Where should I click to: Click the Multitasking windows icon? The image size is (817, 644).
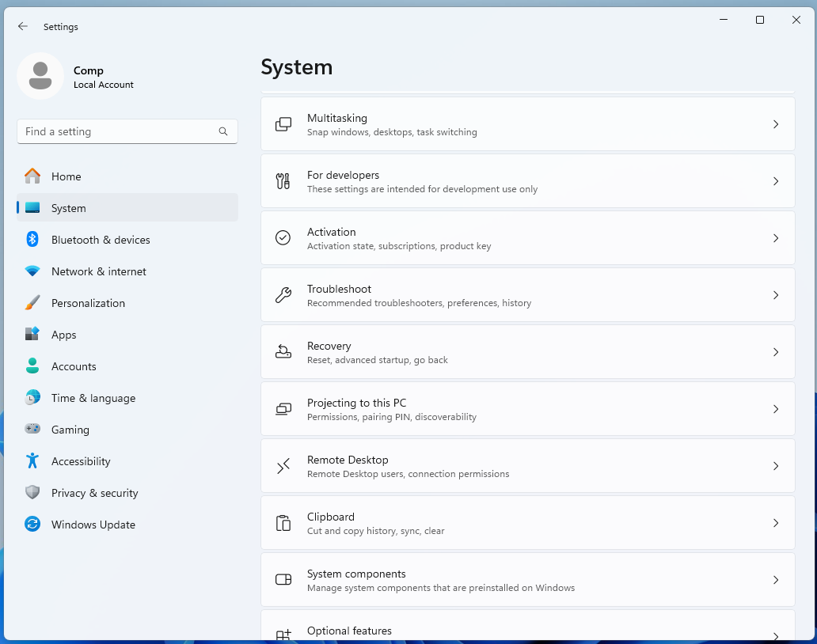(283, 124)
